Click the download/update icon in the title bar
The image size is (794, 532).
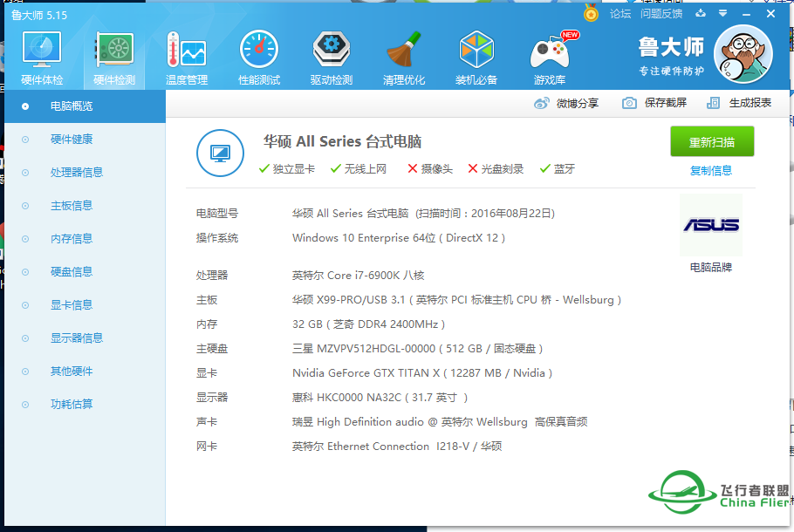(701, 14)
